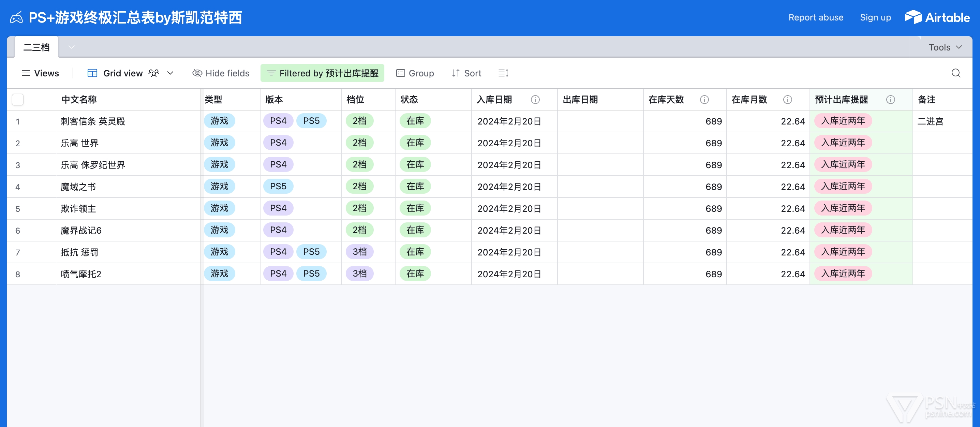Viewport: 980px width, 427px height.
Task: Click info icon beside 入库日期 header
Action: pos(535,100)
